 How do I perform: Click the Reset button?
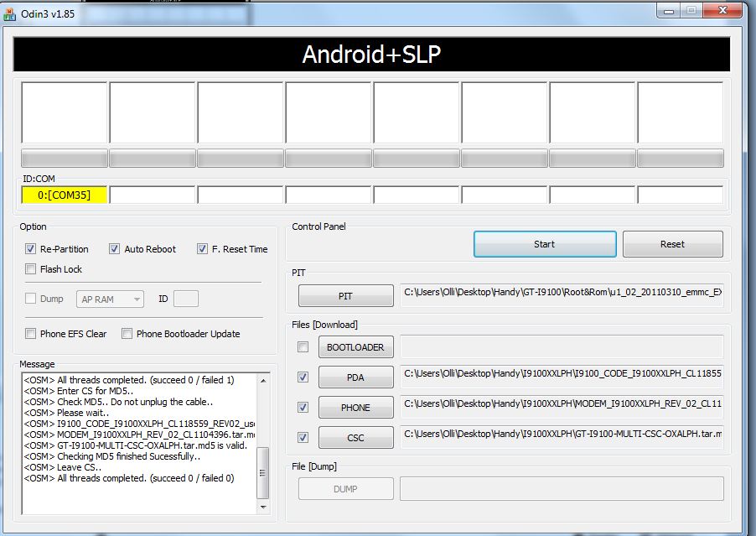click(x=672, y=244)
